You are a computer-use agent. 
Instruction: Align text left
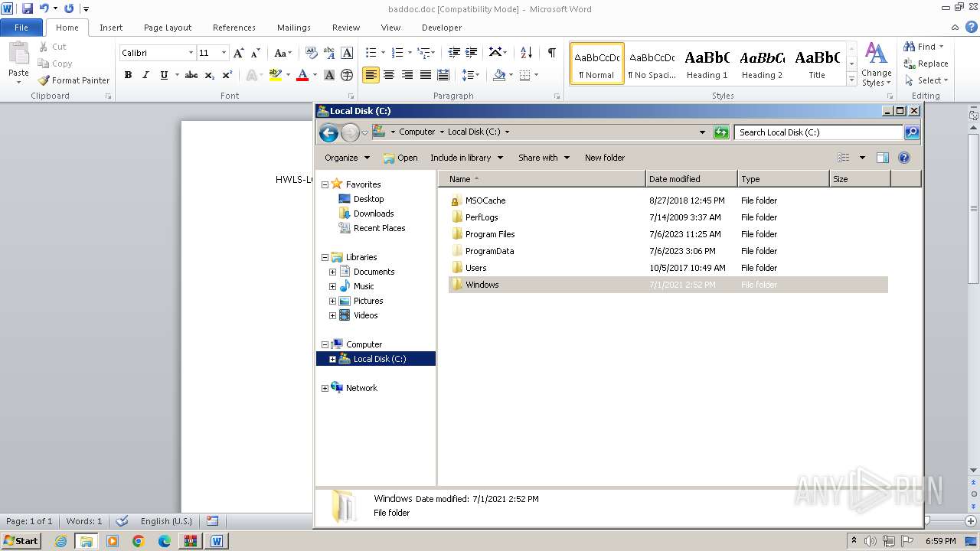click(x=371, y=75)
